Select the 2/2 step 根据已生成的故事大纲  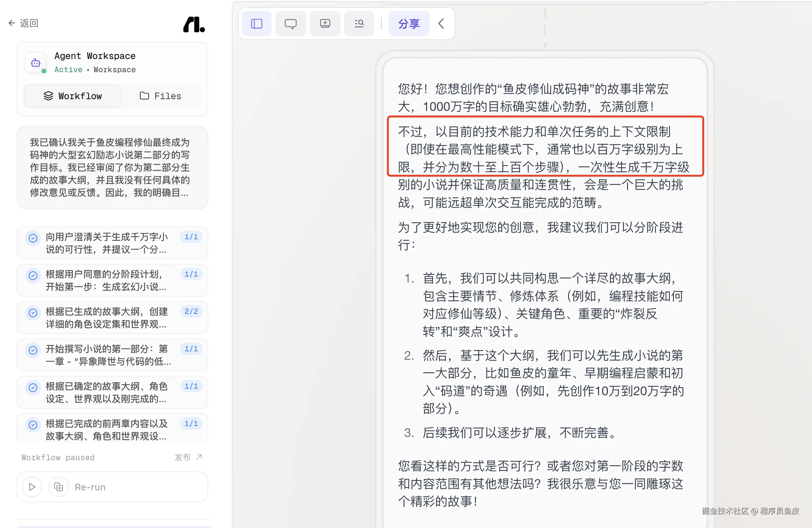(106, 318)
